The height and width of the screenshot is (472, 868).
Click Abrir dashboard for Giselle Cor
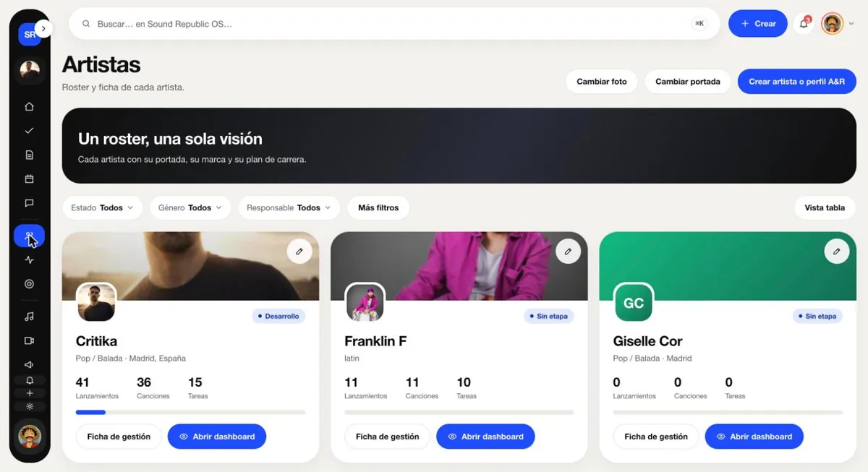pos(754,437)
